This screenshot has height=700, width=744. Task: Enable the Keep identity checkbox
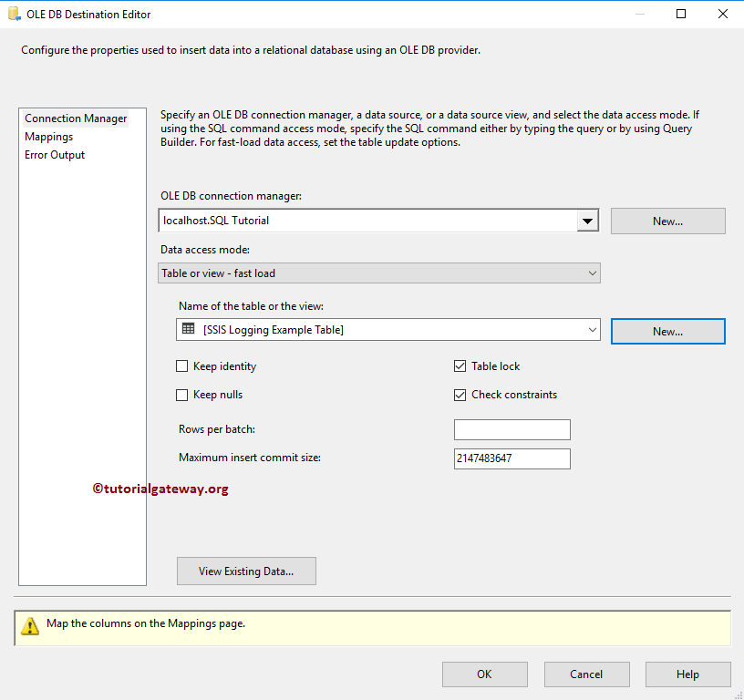coord(182,366)
